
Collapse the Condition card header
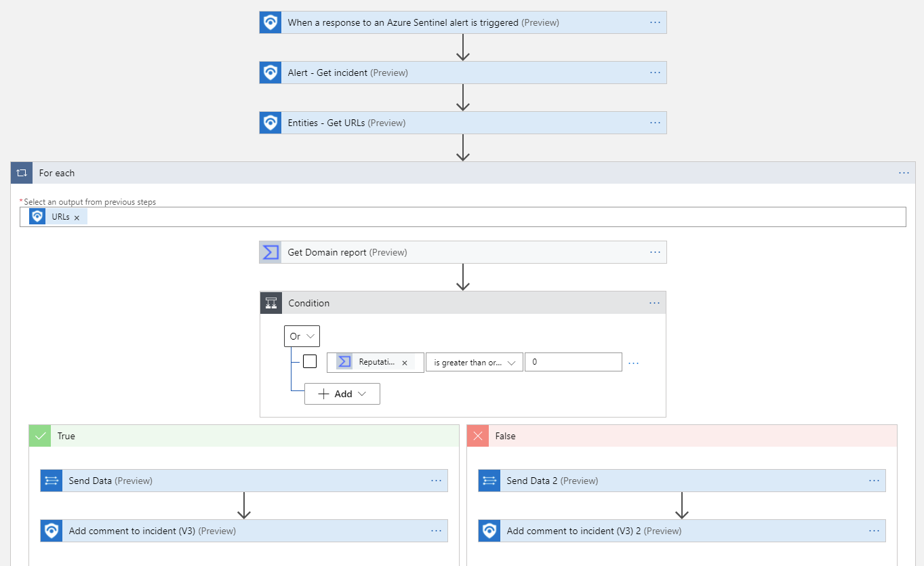coord(463,303)
